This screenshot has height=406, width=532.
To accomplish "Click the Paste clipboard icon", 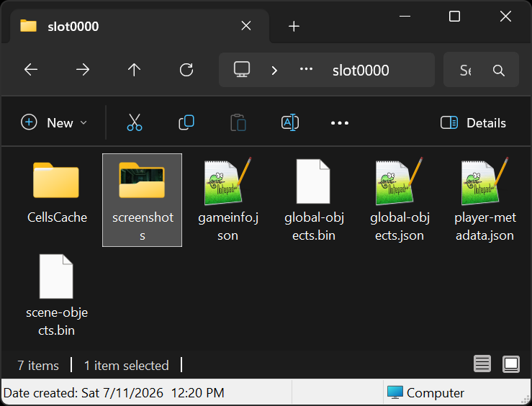I will pos(238,122).
